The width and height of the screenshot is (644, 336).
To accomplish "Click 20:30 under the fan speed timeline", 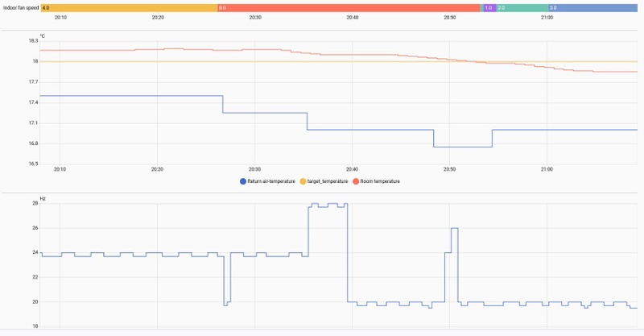I will click(255, 18).
